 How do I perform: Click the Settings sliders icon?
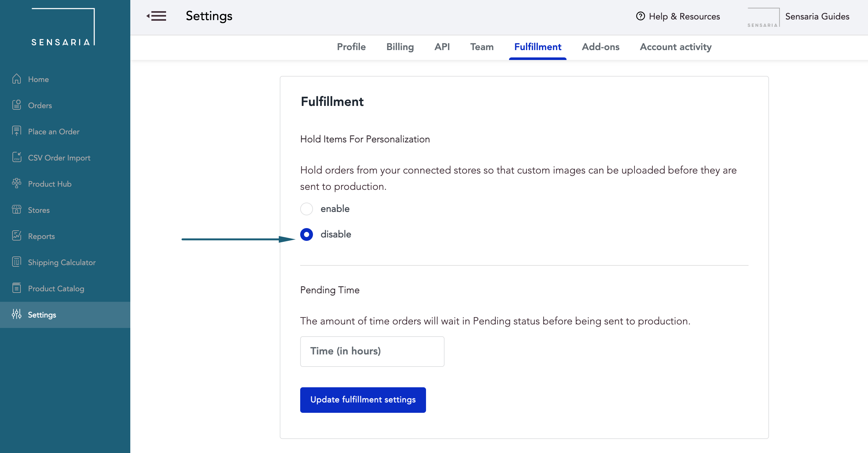[x=17, y=314]
